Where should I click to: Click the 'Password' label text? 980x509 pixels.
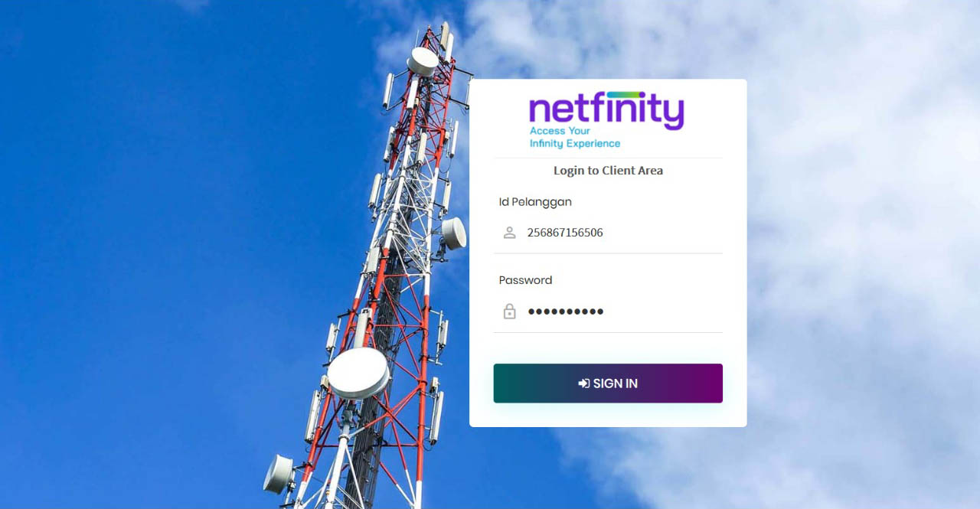point(525,280)
